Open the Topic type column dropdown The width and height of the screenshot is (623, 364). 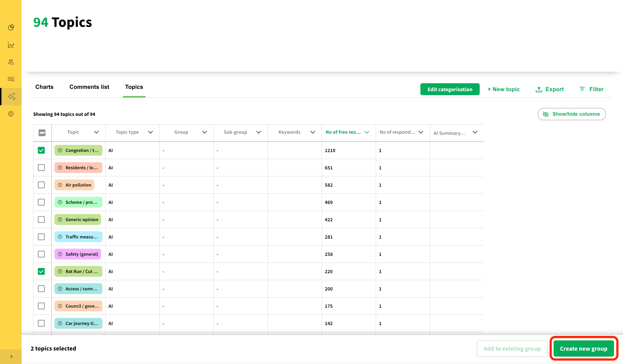click(x=150, y=132)
